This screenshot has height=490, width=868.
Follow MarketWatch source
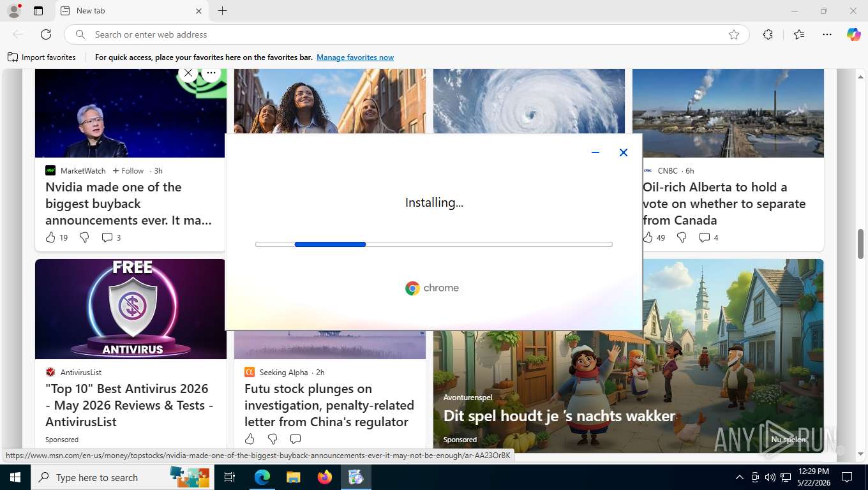click(x=128, y=170)
